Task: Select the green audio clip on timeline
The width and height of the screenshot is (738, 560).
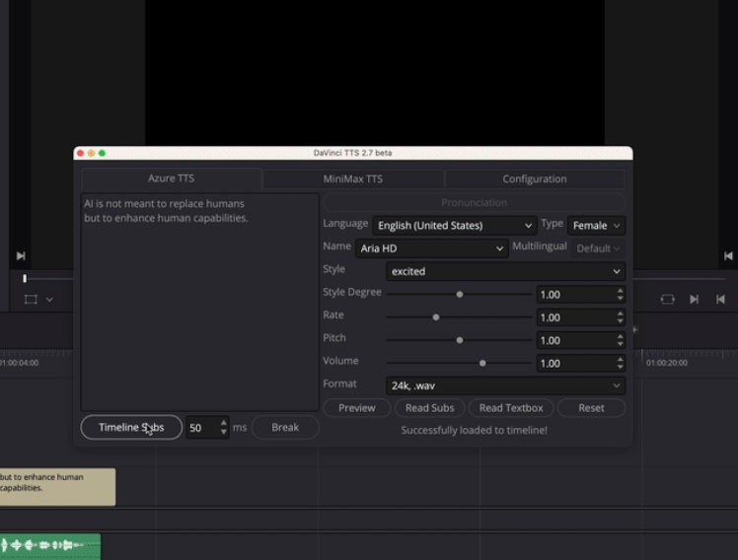Action: click(50, 546)
